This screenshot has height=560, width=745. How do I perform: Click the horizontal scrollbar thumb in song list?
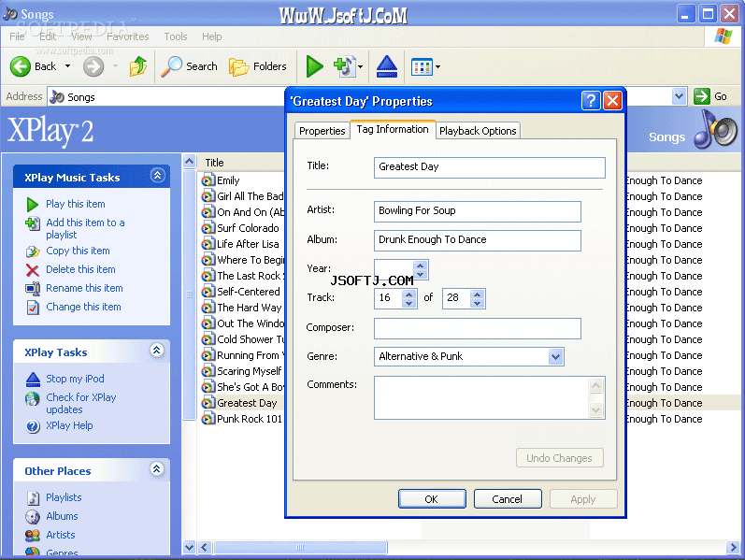[x=300, y=547]
